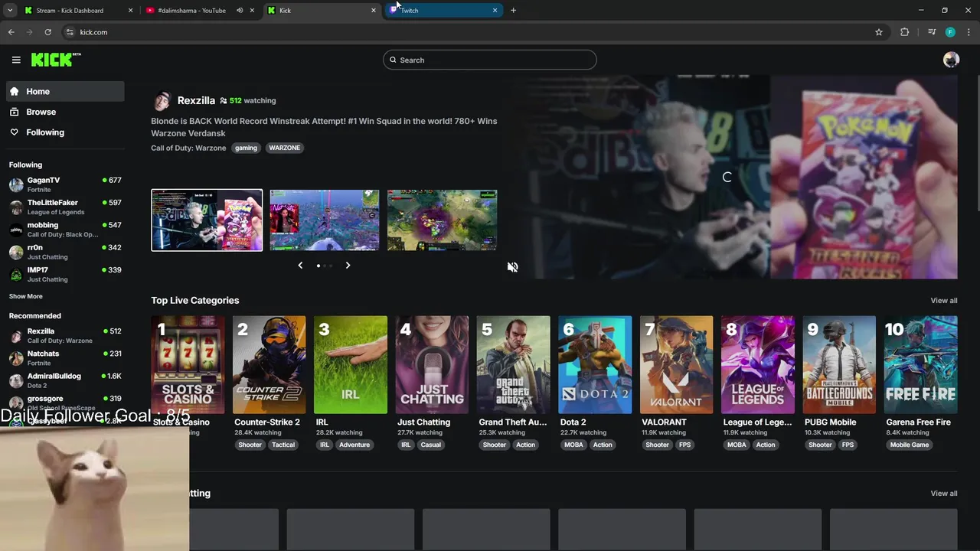Viewport: 980px width, 551px height.
Task: Click Tactical tag under Counter-Strike 2
Action: coord(283,445)
